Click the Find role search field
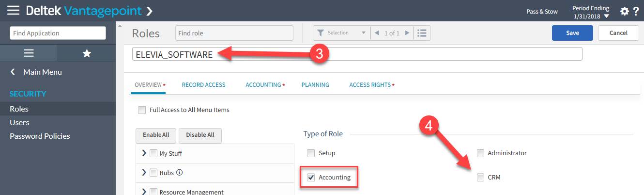The image size is (644, 195). (234, 33)
